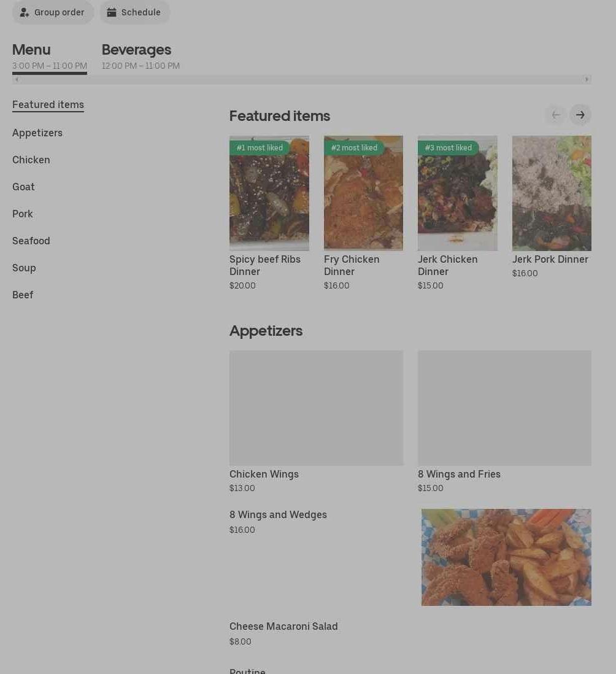Click the tab scrollbar's left arrow
616x674 pixels.
[17, 79]
